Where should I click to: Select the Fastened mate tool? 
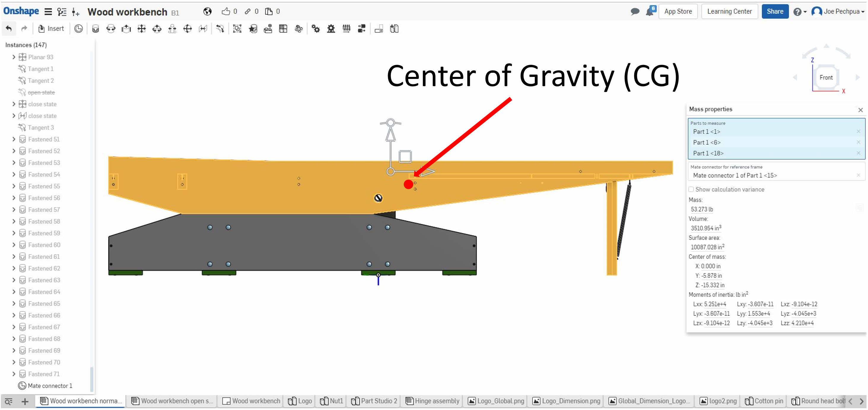(96, 29)
